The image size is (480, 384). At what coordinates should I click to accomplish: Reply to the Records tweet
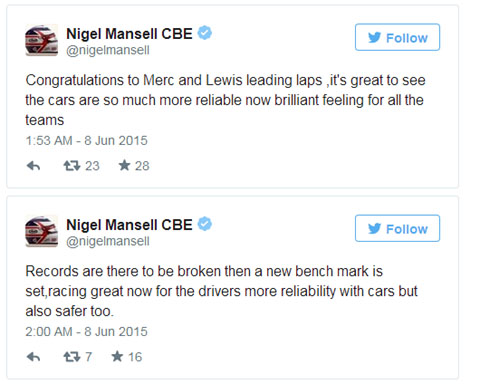(33, 357)
